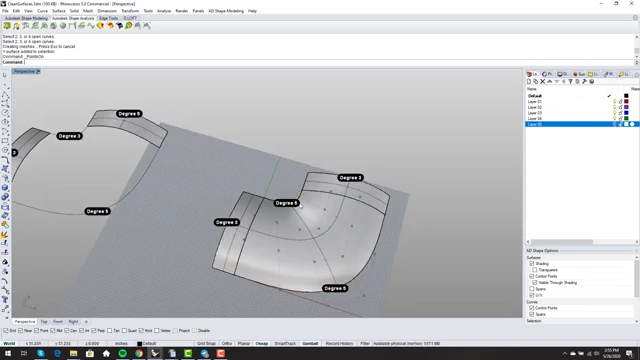Toggle Layer 01 visibility lightbulb
The width and height of the screenshot is (640, 360).
614,102
